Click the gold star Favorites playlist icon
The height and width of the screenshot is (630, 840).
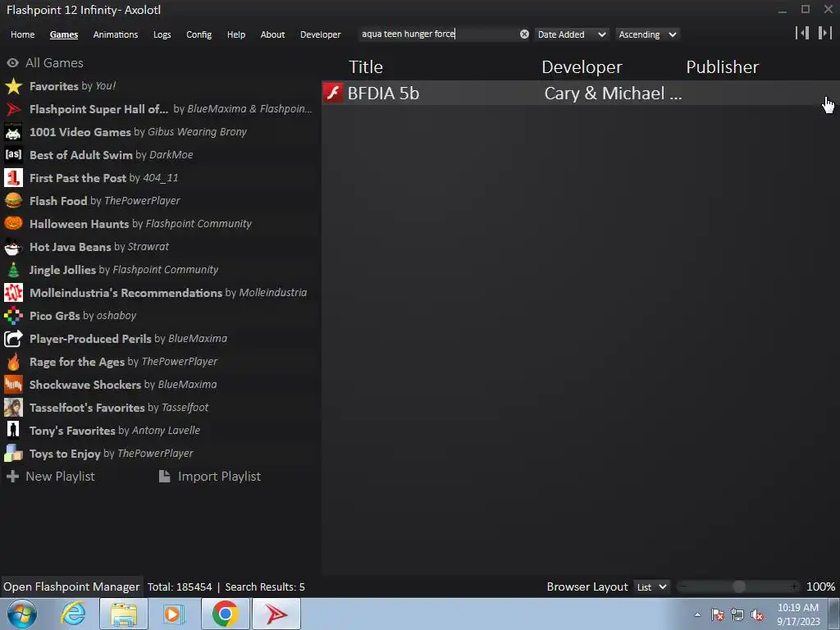click(13, 86)
